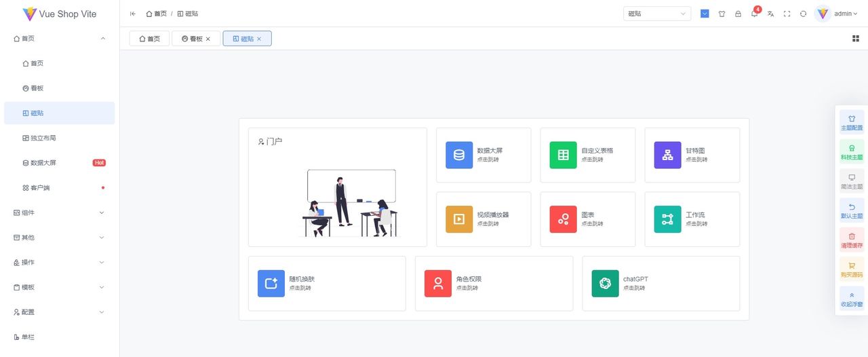This screenshot has height=357, width=868.
Task: Toggle fullscreen icon in header
Action: 787,14
